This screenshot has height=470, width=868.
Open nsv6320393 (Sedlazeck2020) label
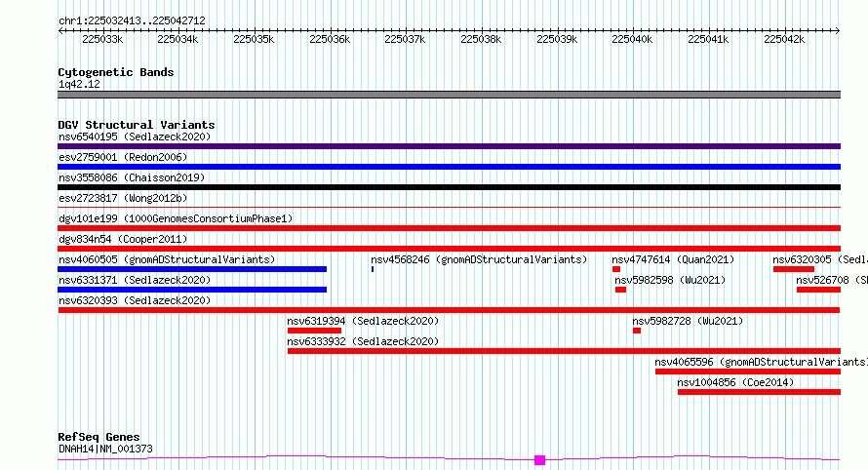click(135, 300)
